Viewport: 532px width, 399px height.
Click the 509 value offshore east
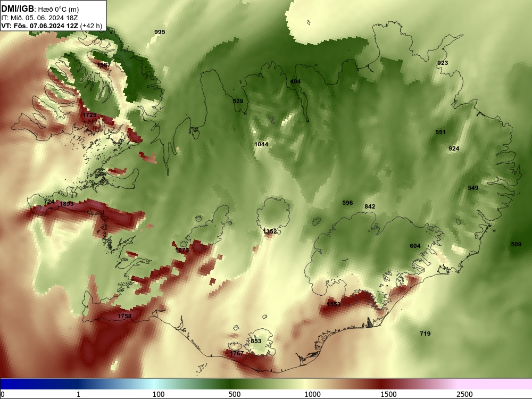click(x=516, y=244)
